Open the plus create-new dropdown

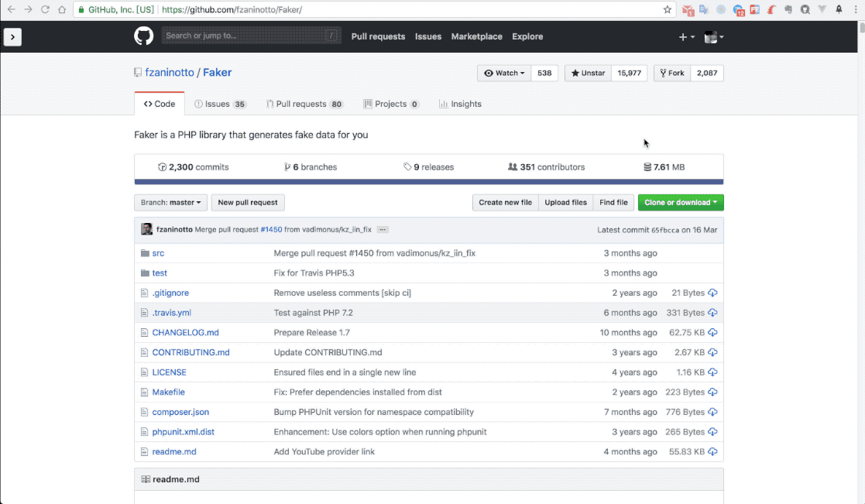coord(686,37)
